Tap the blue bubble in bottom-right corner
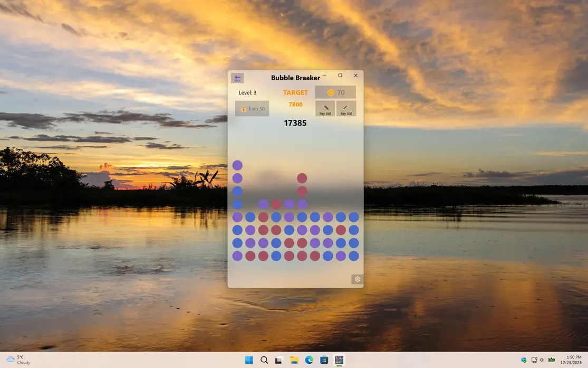 tap(354, 256)
